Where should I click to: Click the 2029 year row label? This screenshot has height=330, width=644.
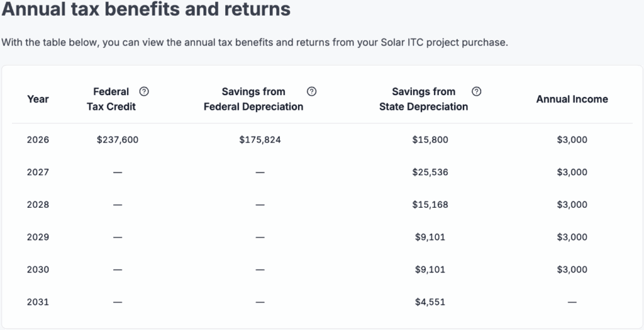pyautogui.click(x=38, y=237)
